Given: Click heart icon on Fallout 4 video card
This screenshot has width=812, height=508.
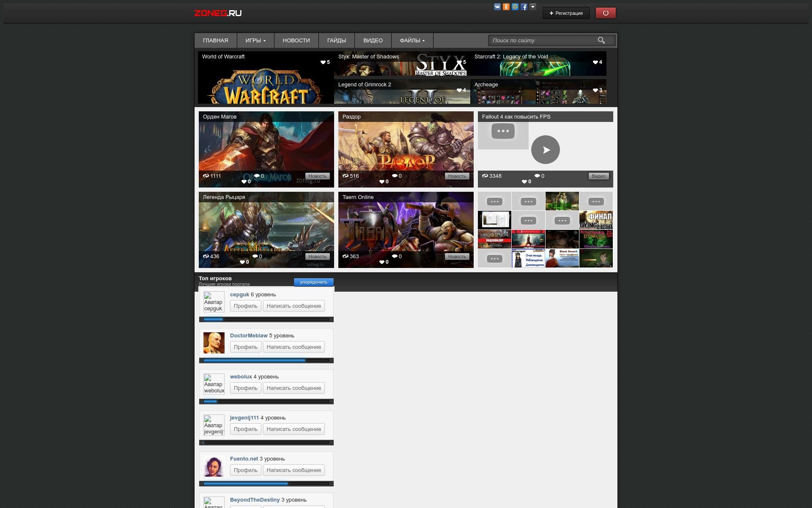Looking at the screenshot, I should point(525,182).
